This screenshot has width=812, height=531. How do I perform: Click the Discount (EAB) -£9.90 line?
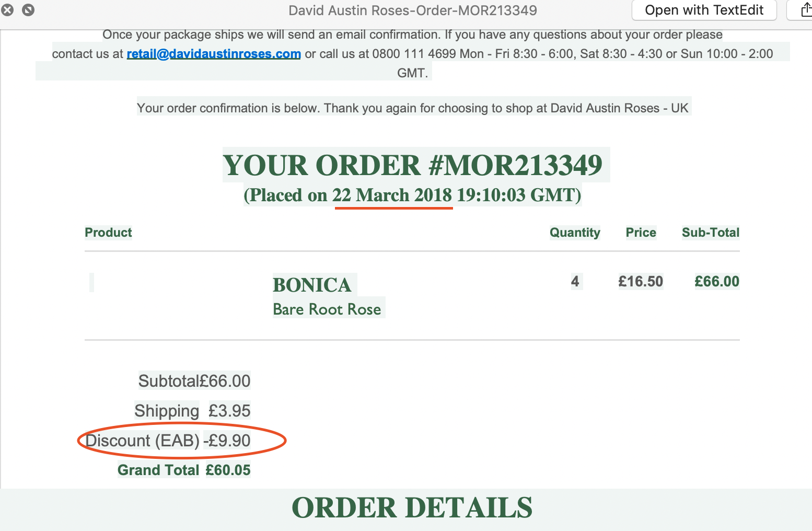click(168, 441)
